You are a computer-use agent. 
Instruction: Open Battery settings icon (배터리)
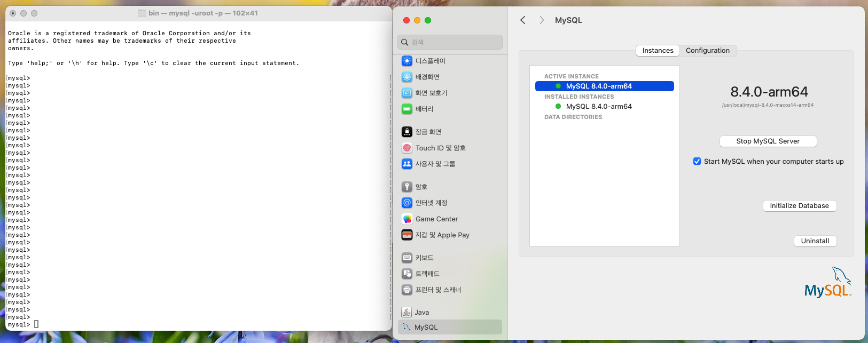coord(407,109)
